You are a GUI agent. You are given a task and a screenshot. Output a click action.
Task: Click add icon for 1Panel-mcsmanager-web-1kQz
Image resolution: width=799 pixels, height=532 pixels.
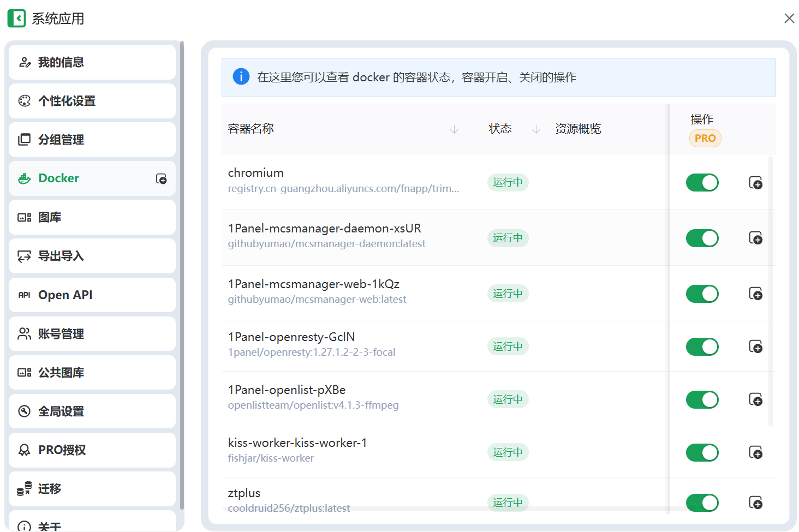755,294
